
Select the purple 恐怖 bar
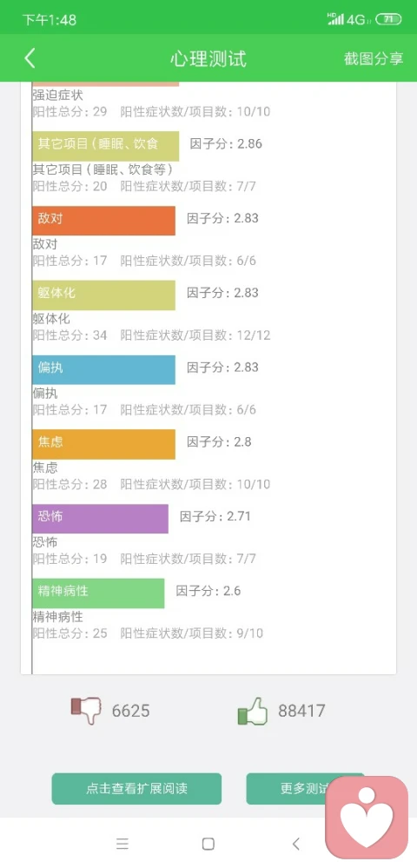point(100,519)
